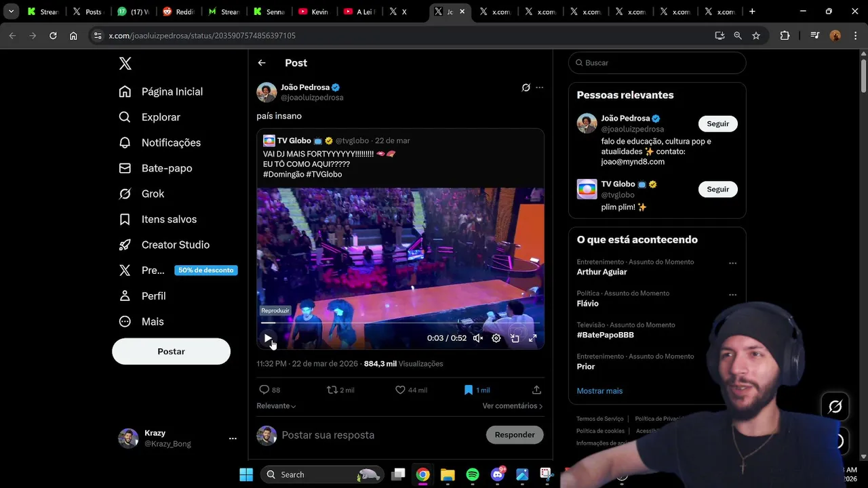This screenshot has height=488, width=868.
Task: Open tab search dropdown arrow
Action: [x=11, y=12]
